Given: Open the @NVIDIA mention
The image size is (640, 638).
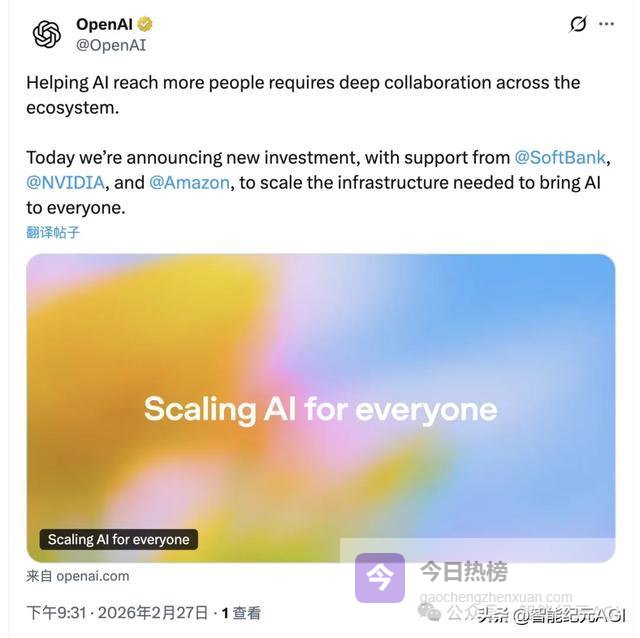Looking at the screenshot, I should coord(66,182).
